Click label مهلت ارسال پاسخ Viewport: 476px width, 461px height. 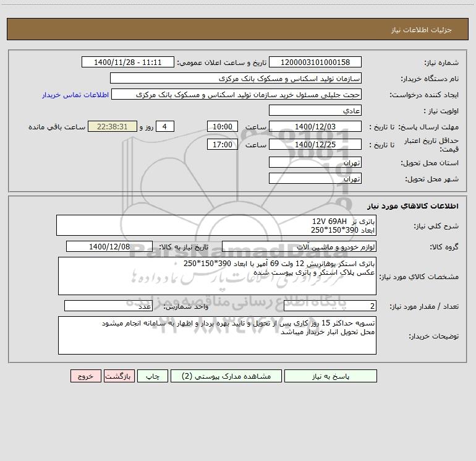(428, 127)
